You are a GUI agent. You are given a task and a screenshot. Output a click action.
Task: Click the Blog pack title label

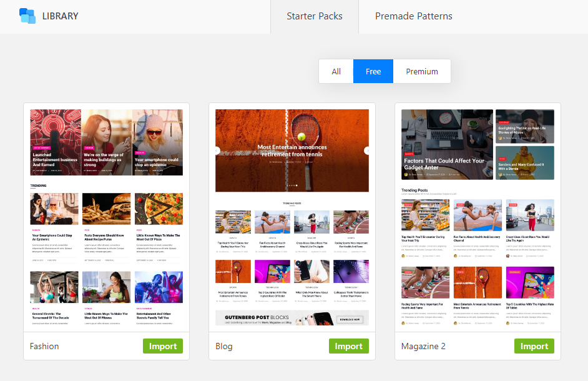223,346
